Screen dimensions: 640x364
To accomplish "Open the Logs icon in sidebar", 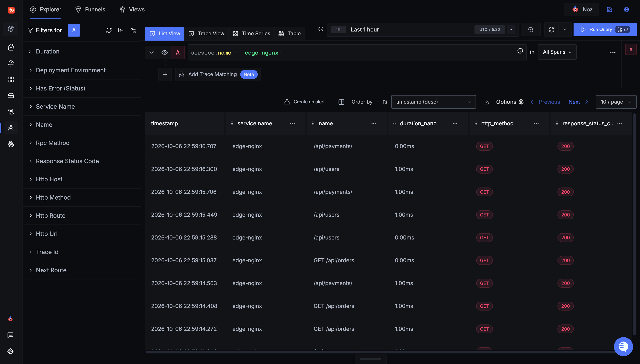I will click(11, 111).
